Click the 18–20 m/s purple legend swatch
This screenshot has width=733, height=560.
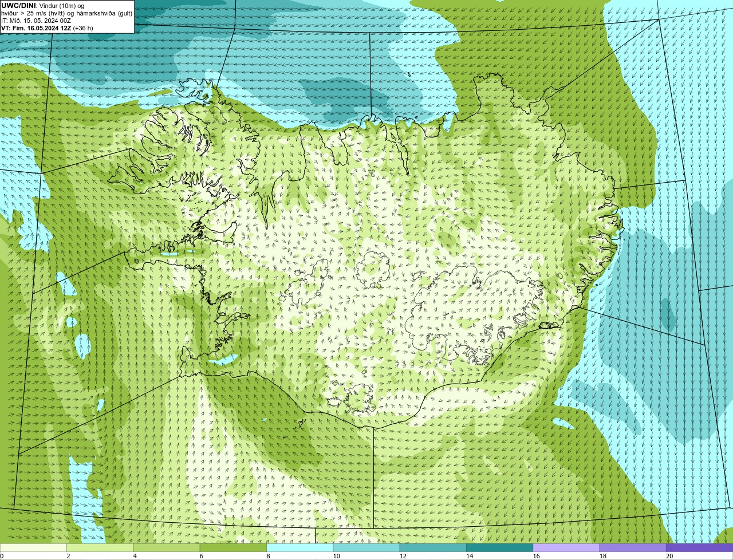633,547
